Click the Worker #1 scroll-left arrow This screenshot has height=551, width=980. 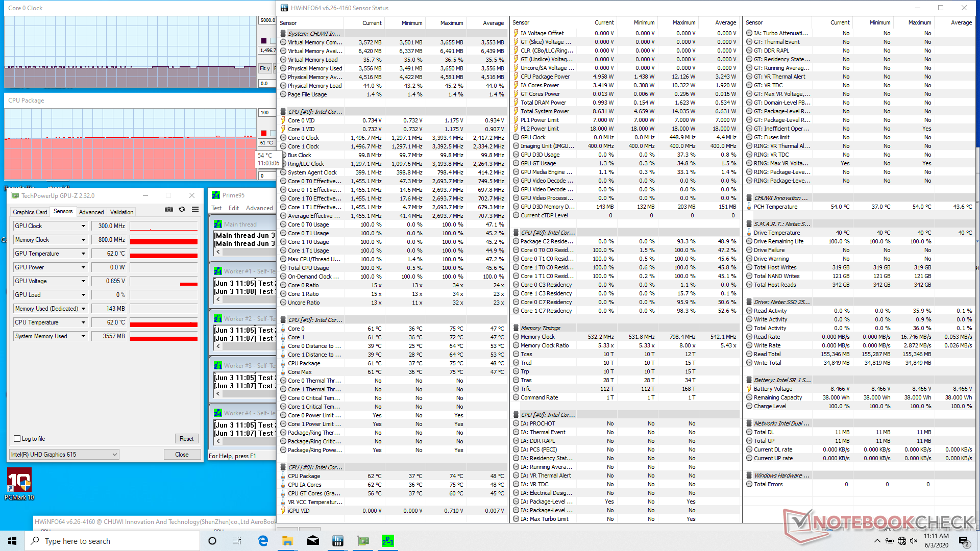(x=218, y=299)
